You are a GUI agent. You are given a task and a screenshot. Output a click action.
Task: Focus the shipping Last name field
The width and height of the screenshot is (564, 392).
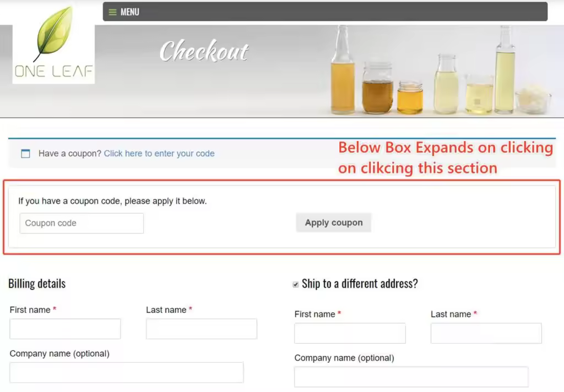486,333
